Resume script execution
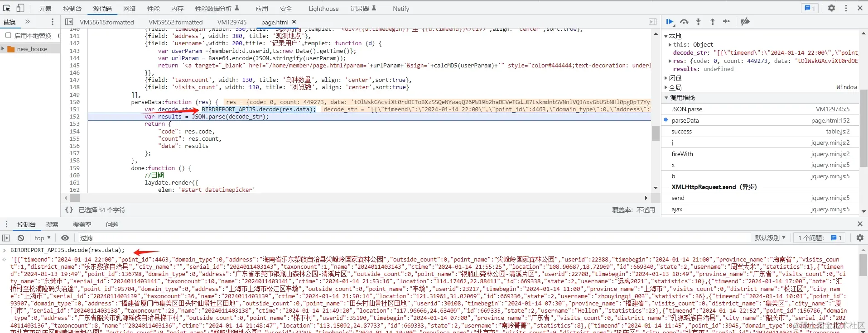Screen dimensions: 868x333 pos(670,22)
